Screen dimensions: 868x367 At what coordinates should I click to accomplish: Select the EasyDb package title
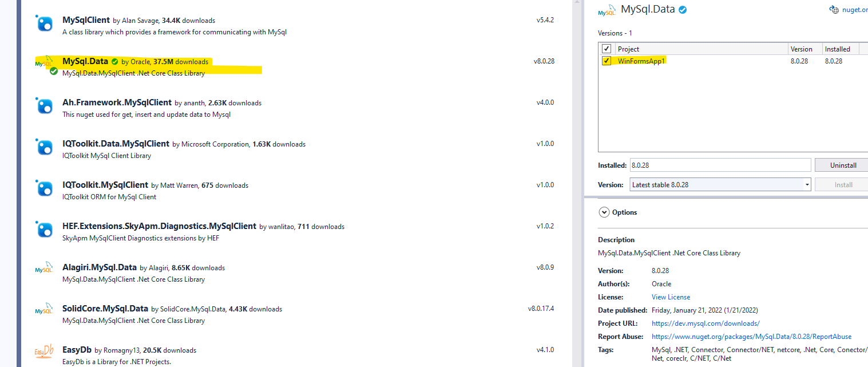(x=77, y=350)
